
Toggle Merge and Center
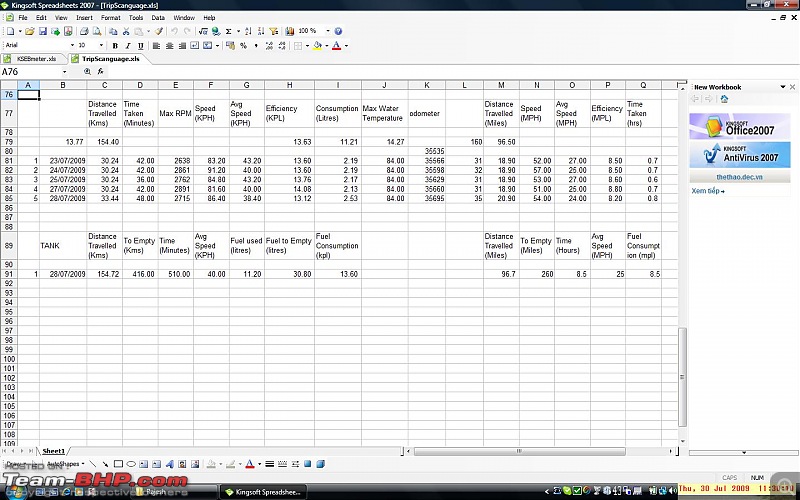(x=208, y=46)
